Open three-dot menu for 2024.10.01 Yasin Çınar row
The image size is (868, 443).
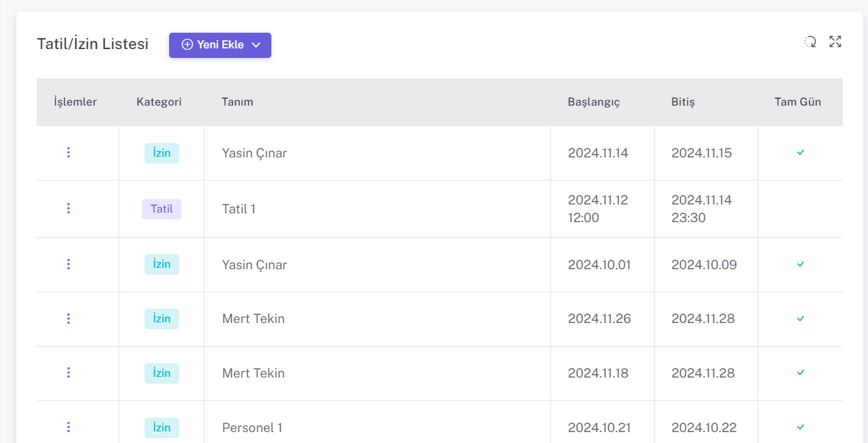pos(68,264)
